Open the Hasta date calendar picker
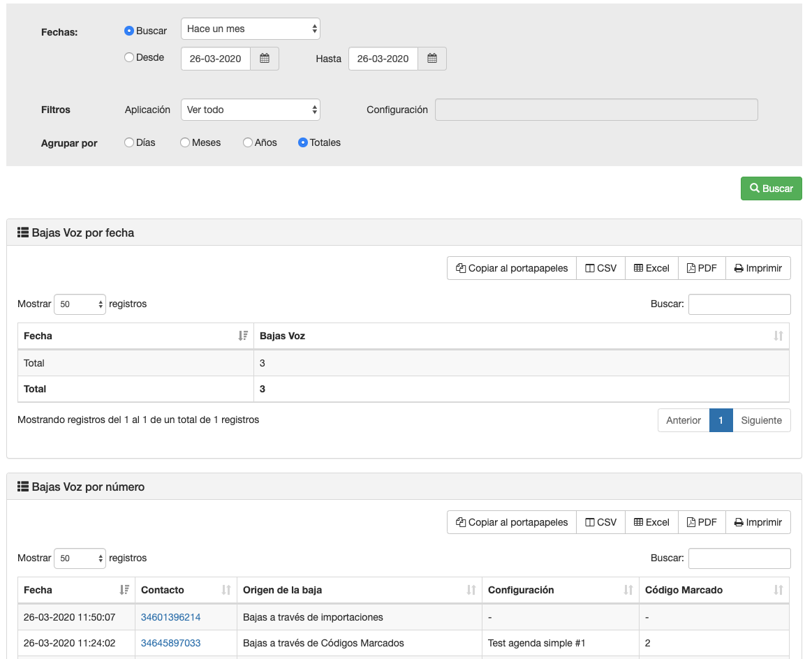This screenshot has width=812, height=659. [432, 59]
